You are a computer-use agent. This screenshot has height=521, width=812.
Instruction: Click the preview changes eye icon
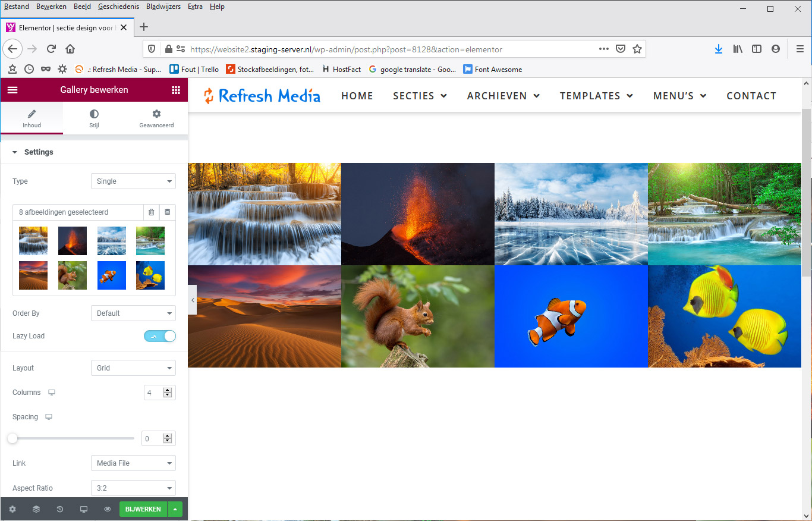coord(108,510)
